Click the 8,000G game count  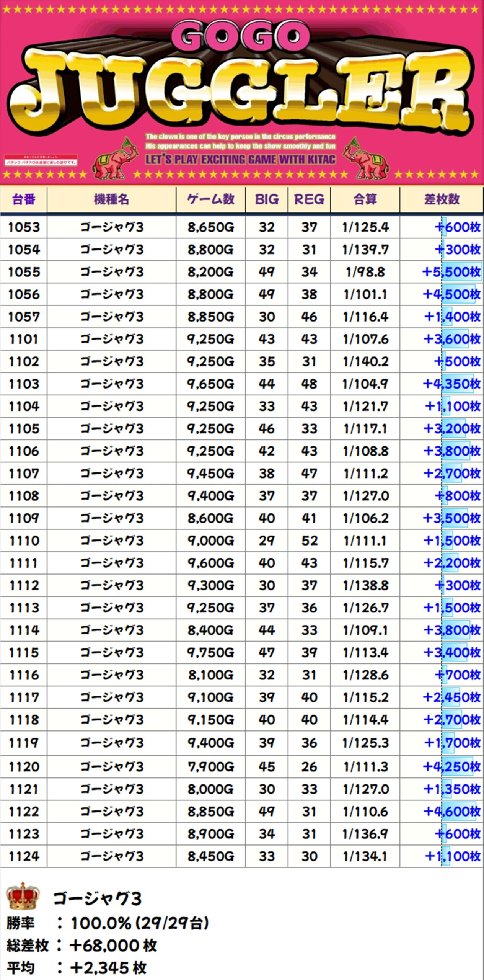point(211,789)
